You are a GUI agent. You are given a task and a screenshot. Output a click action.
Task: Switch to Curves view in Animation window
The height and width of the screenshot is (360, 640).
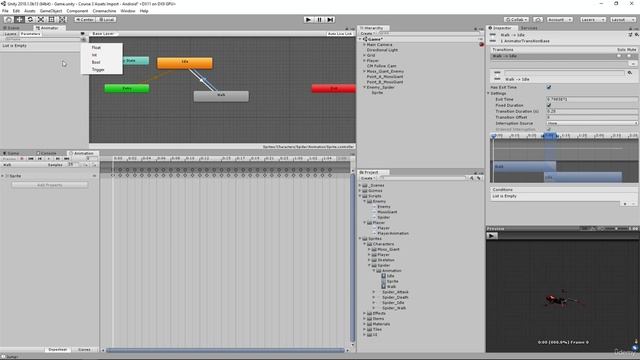tap(84, 350)
